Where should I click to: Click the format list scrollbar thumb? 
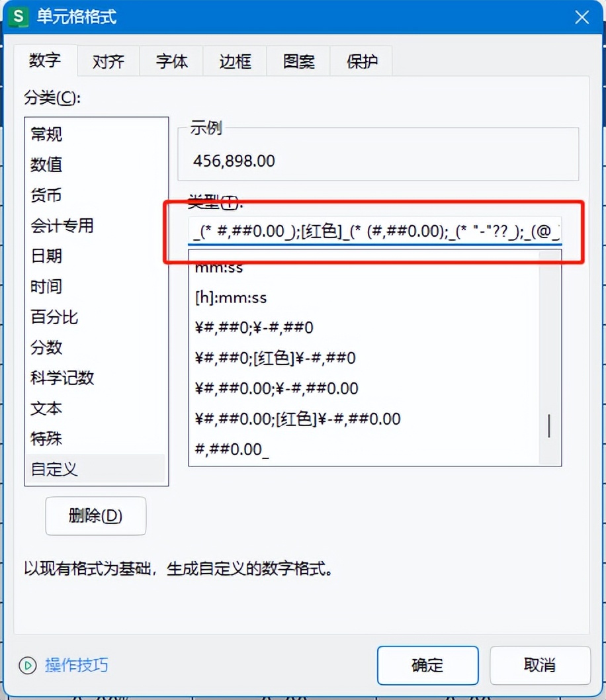549,426
